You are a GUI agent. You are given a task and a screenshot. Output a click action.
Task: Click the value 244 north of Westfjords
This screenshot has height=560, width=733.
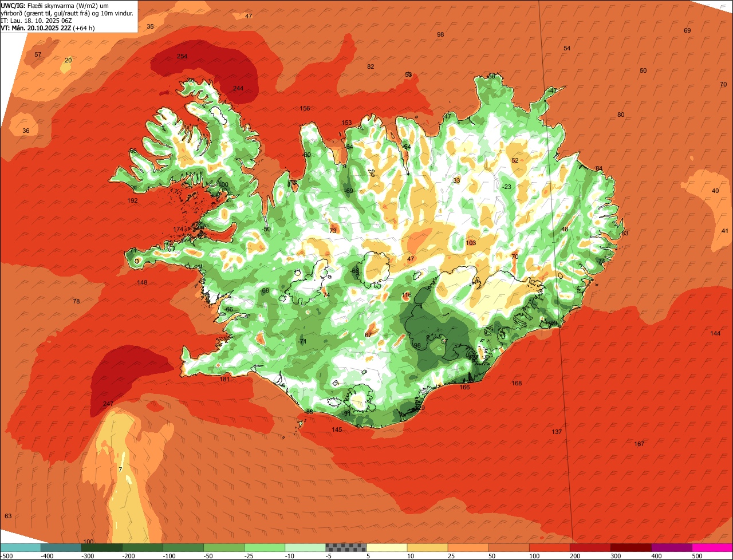(x=238, y=88)
